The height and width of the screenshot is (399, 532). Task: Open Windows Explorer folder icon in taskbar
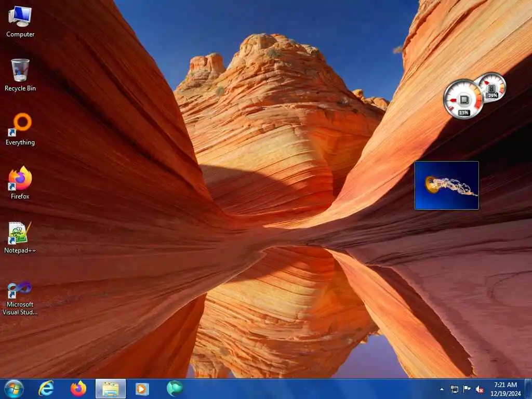pos(111,389)
